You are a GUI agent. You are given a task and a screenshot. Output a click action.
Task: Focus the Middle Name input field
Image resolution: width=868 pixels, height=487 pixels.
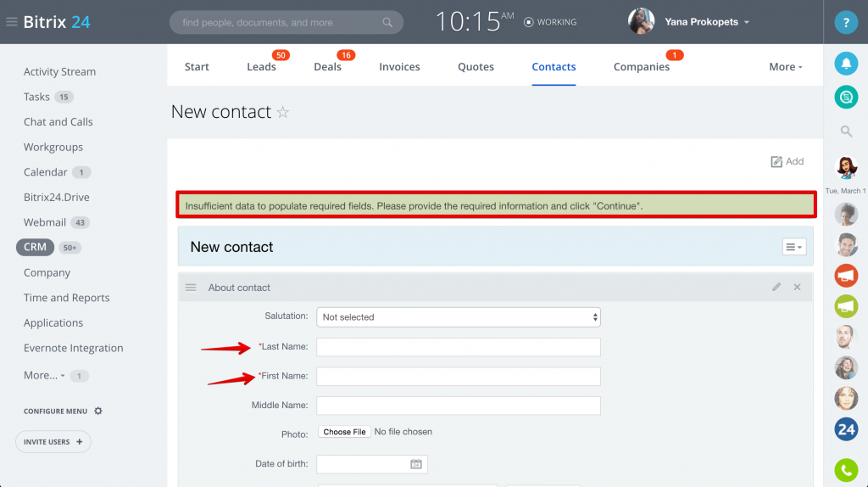coord(459,406)
